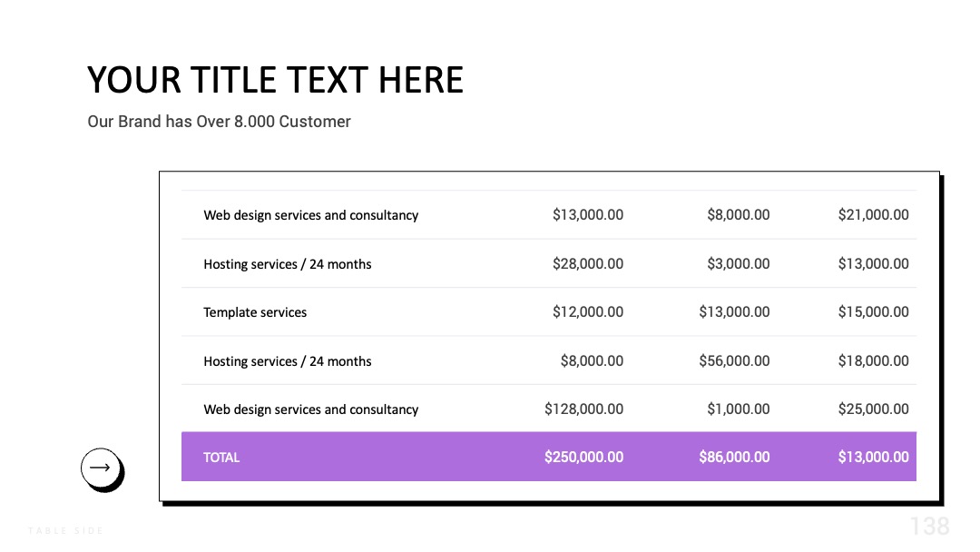The width and height of the screenshot is (980, 552).
Task: Click the TABLE SIDE footer text
Action: pos(65,531)
